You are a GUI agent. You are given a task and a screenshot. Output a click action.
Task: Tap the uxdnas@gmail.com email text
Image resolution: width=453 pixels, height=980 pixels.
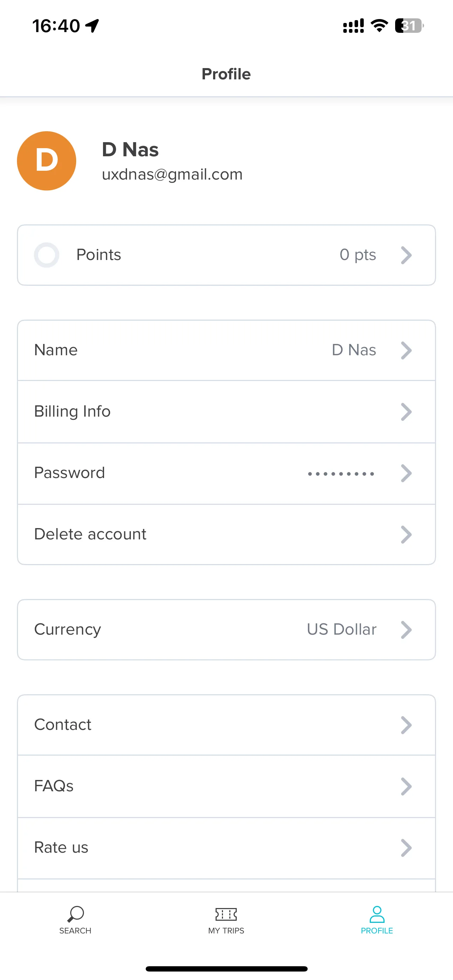click(172, 174)
